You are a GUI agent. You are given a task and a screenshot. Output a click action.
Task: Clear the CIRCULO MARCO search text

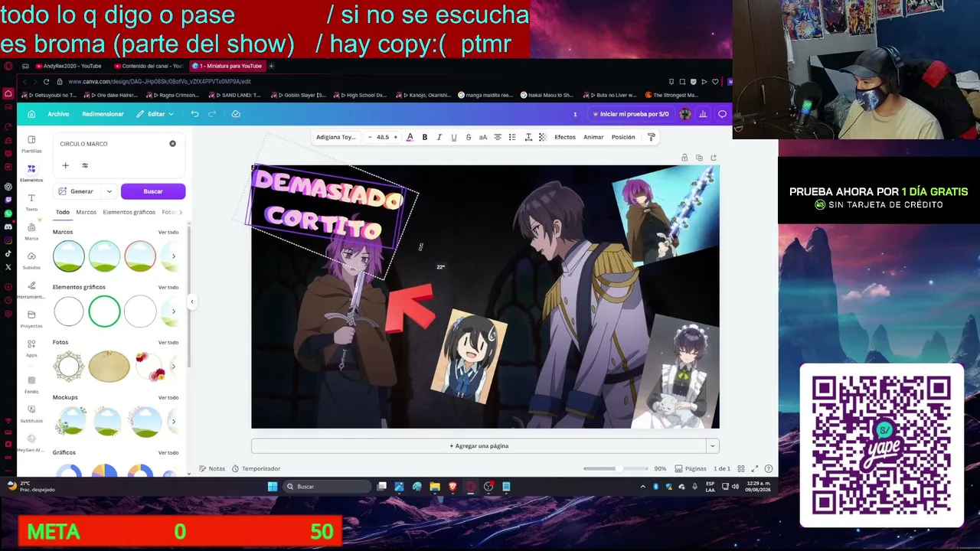(x=172, y=144)
